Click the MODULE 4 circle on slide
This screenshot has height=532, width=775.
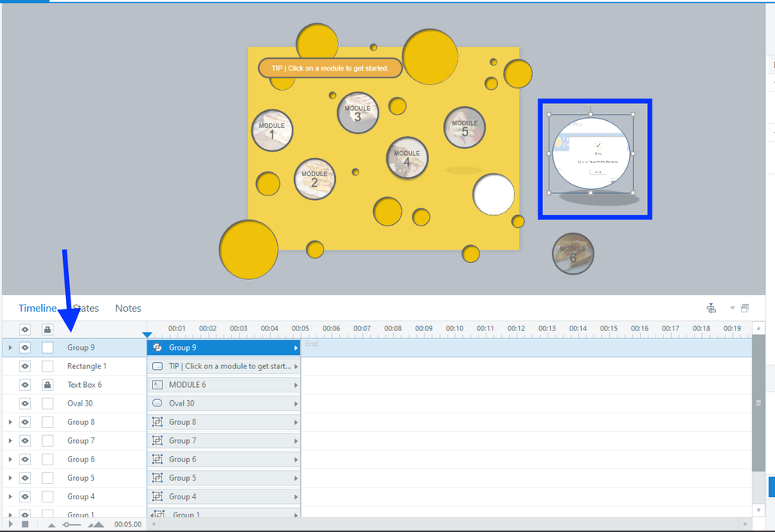[407, 157]
